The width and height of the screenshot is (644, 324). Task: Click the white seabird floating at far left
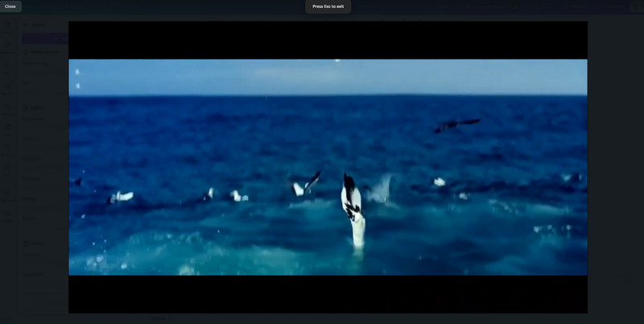[x=122, y=196]
